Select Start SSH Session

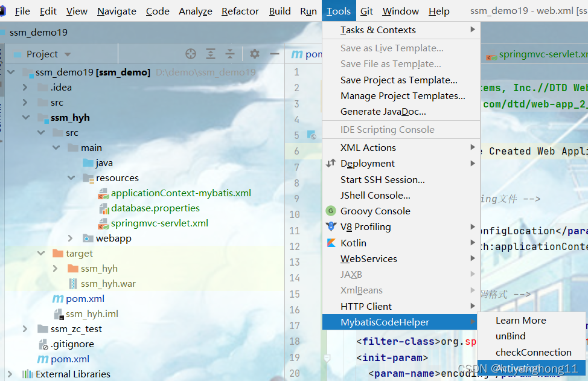(x=401, y=179)
